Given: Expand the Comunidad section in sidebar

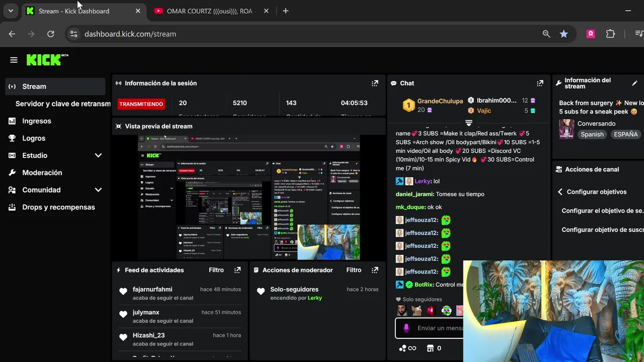Looking at the screenshot, I should 98,190.
